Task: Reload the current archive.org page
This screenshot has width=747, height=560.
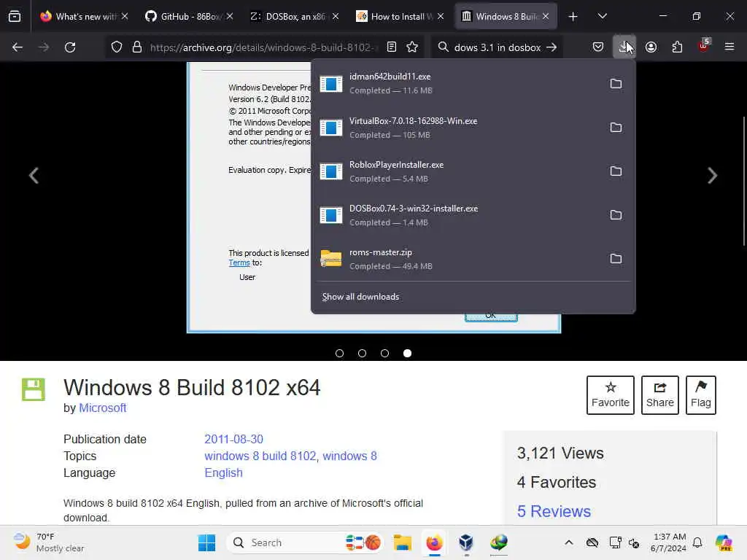Action: (x=70, y=47)
